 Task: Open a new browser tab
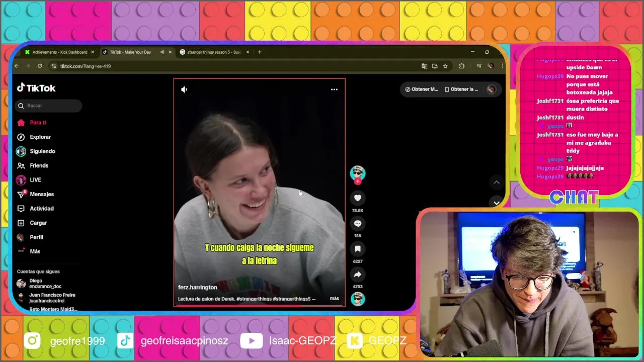(x=260, y=52)
